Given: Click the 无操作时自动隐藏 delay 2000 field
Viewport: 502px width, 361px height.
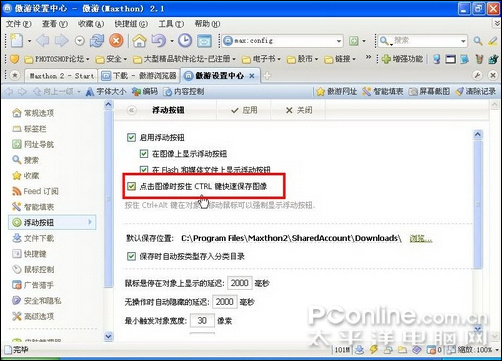Looking at the screenshot, I should (224, 302).
